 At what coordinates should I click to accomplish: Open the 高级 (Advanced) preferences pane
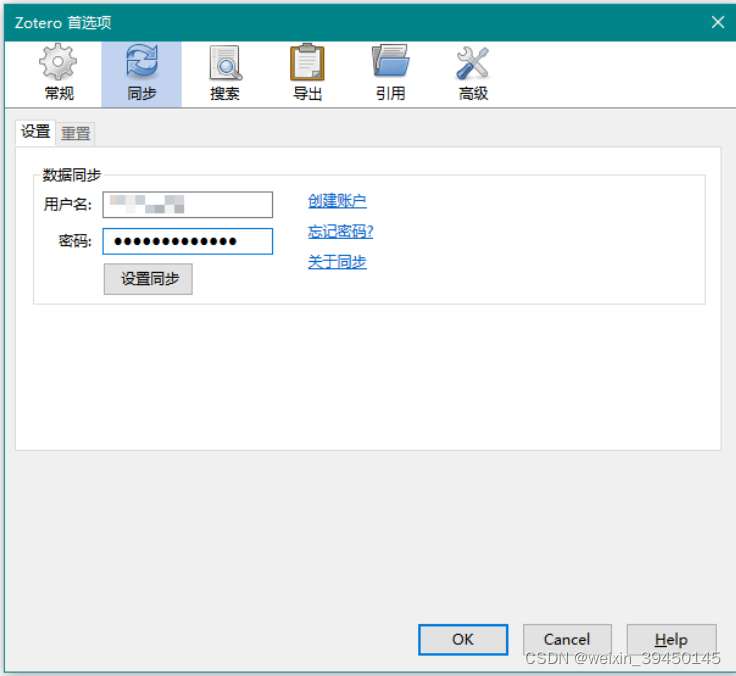click(x=473, y=74)
